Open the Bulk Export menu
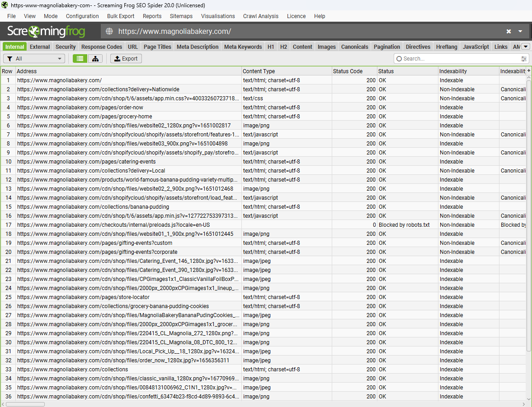This screenshot has width=532, height=407. tap(121, 16)
